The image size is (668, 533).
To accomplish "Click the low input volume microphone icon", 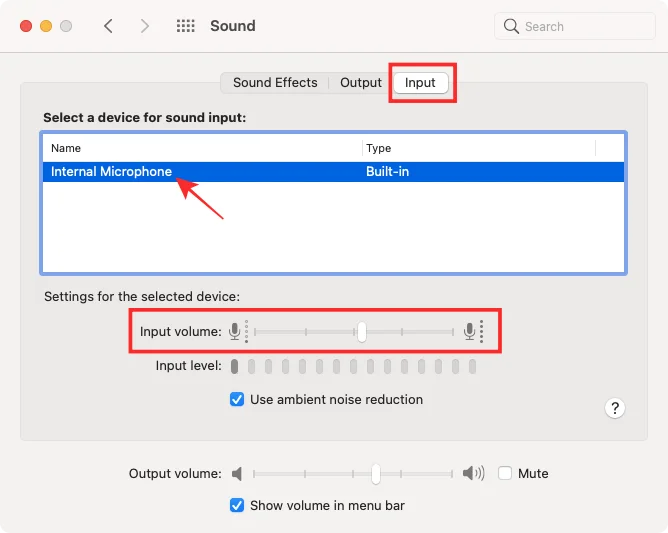I will click(x=236, y=331).
